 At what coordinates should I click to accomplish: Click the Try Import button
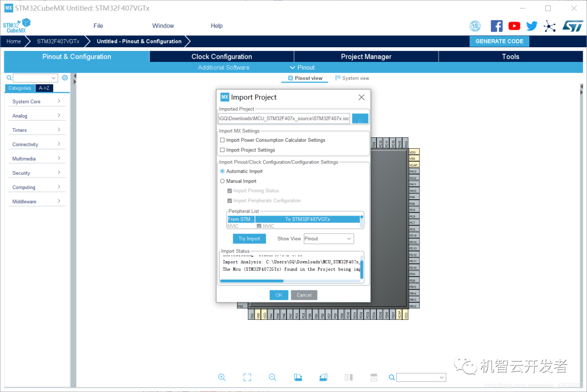click(x=249, y=239)
